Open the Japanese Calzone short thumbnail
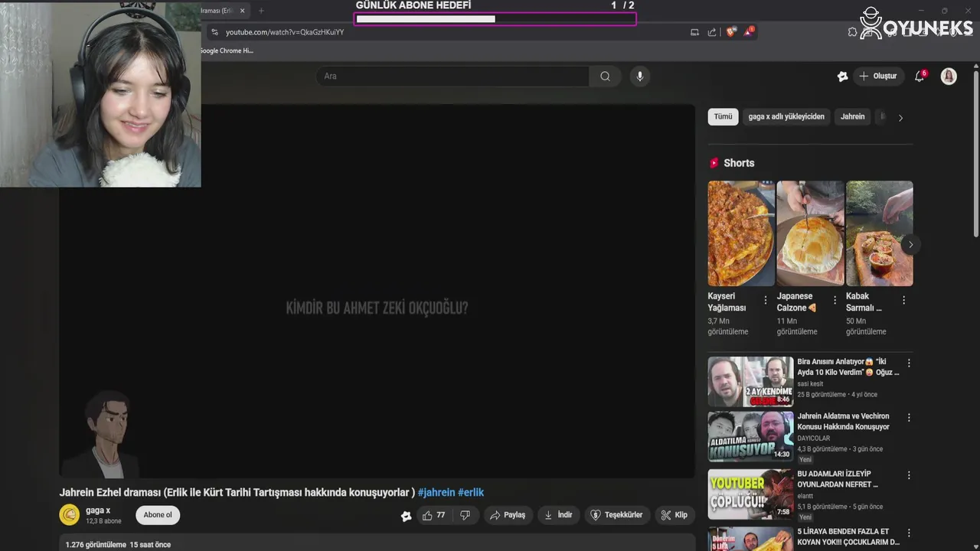The width and height of the screenshot is (980, 551). pos(810,233)
